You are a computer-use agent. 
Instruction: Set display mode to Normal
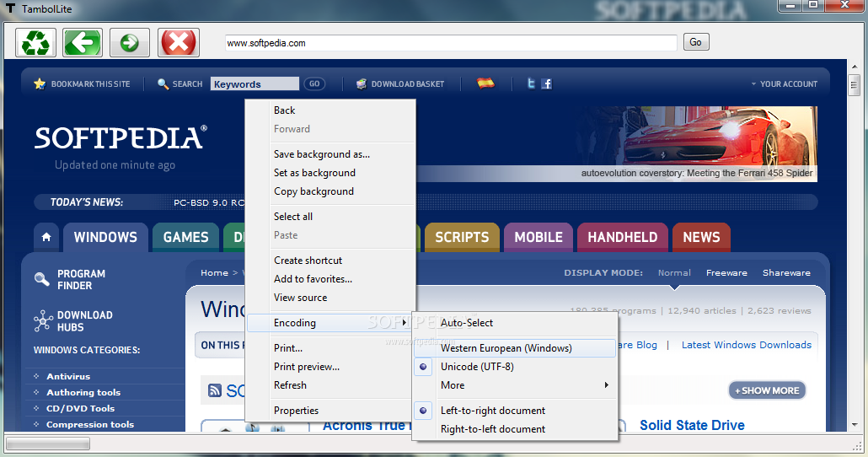pyautogui.click(x=674, y=272)
